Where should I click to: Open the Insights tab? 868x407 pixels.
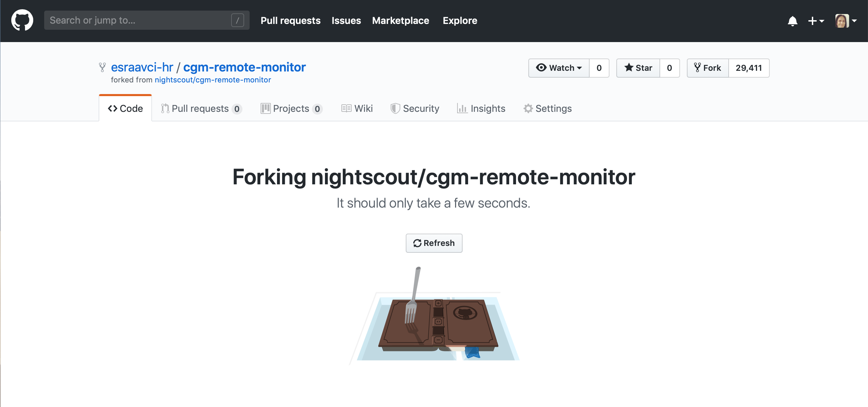point(481,108)
